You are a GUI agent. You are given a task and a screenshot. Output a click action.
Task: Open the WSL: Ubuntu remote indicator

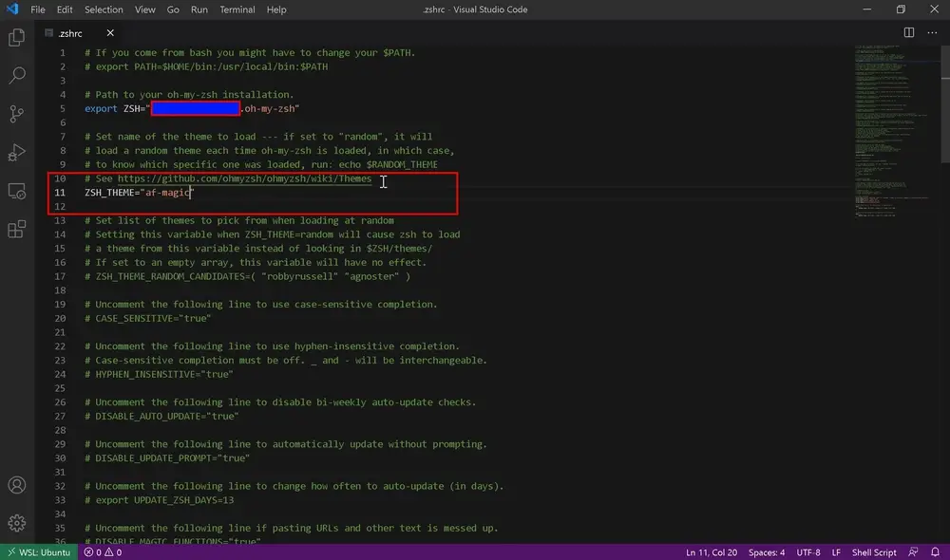39,552
